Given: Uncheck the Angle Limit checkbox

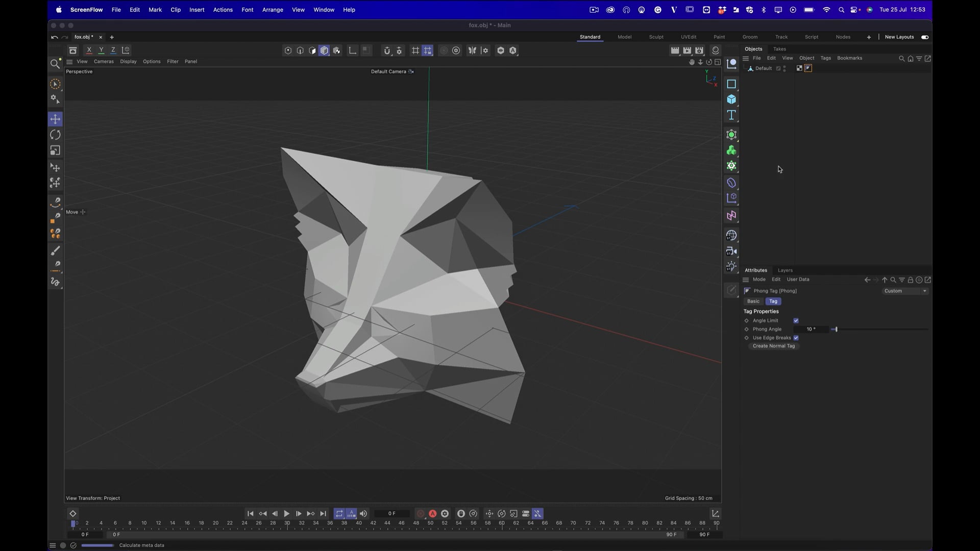Looking at the screenshot, I should click(x=796, y=320).
